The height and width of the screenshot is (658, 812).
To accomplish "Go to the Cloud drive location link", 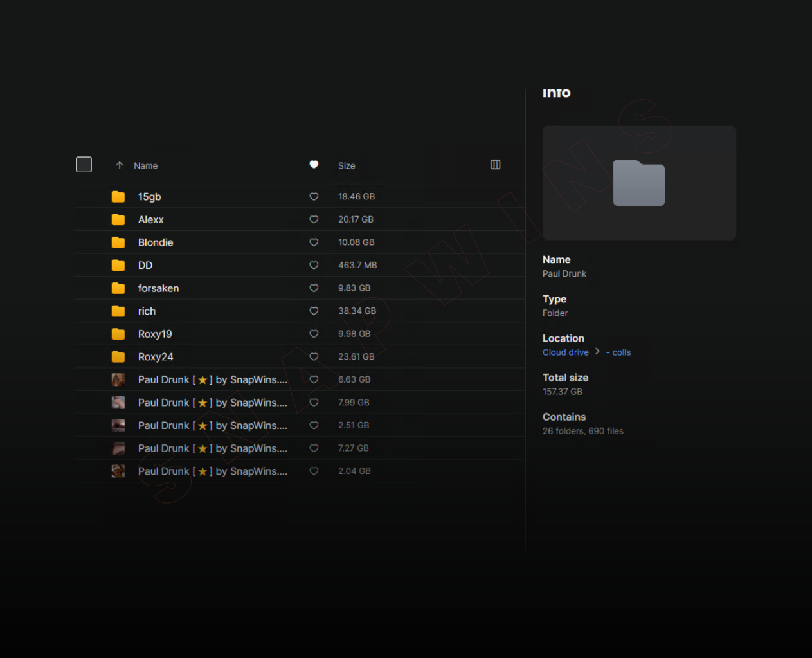I will click(565, 352).
